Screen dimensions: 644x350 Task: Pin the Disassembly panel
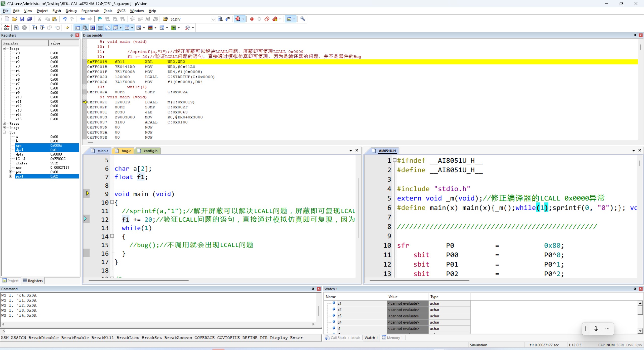pyautogui.click(x=635, y=35)
